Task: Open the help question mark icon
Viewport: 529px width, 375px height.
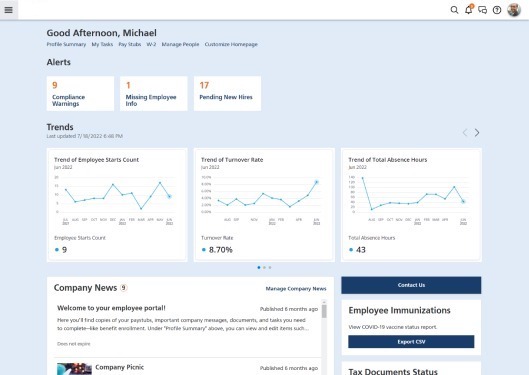Action: tap(497, 10)
